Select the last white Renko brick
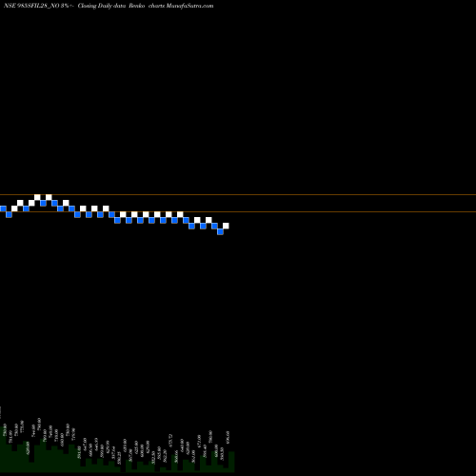The width and height of the screenshot is (476, 476). tap(226, 226)
